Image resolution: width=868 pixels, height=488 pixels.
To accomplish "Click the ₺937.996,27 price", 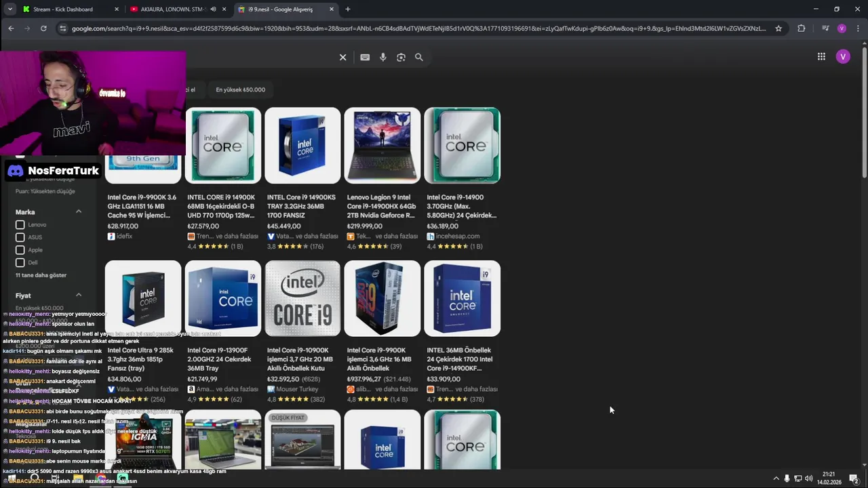I will (x=363, y=380).
